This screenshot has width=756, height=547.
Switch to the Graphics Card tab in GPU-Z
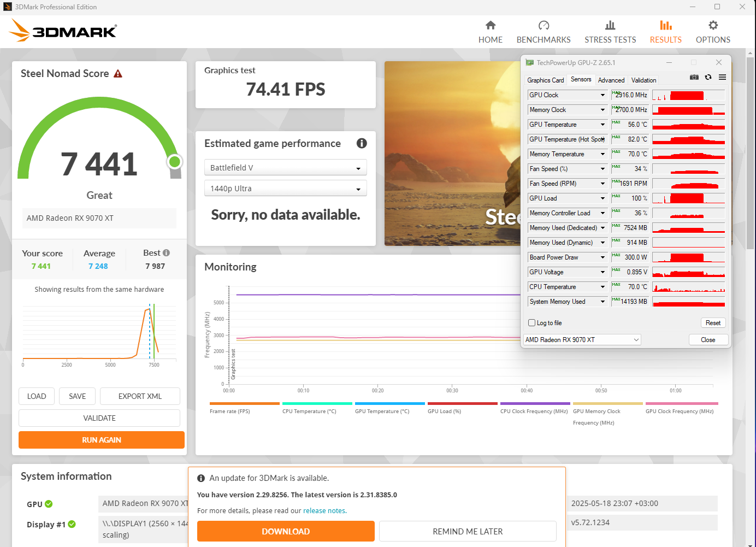click(546, 80)
